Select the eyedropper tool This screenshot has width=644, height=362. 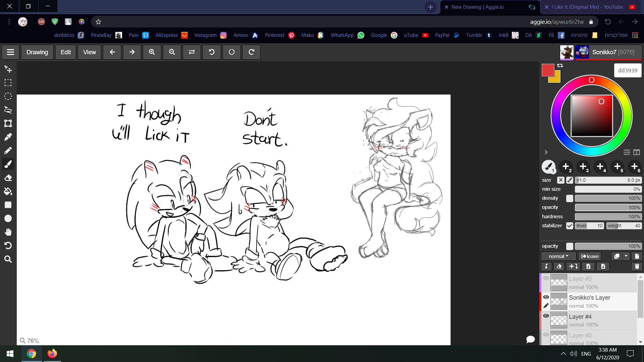coord(8,137)
